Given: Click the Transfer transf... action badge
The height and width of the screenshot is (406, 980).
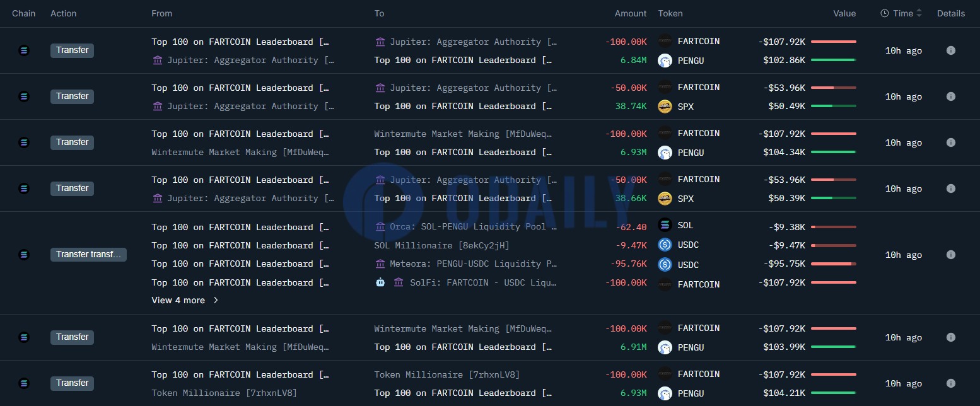Looking at the screenshot, I should coord(88,255).
